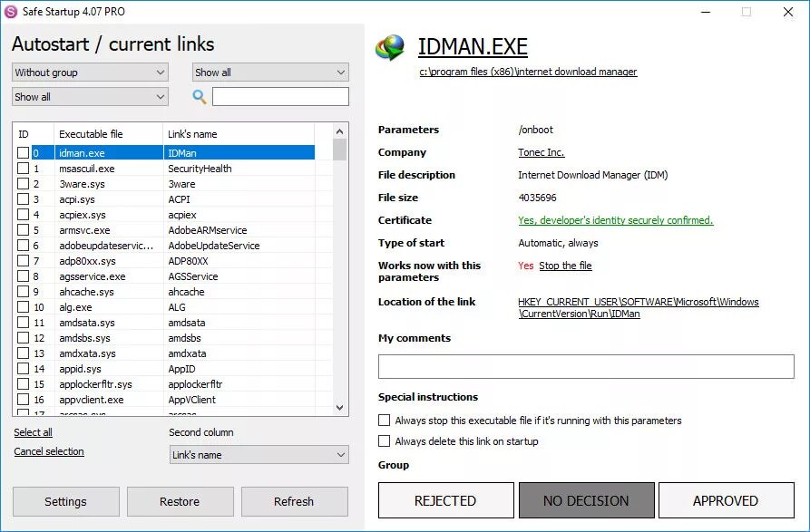Check the box next to 3ware.sys
The height and width of the screenshot is (532, 810).
[24, 184]
